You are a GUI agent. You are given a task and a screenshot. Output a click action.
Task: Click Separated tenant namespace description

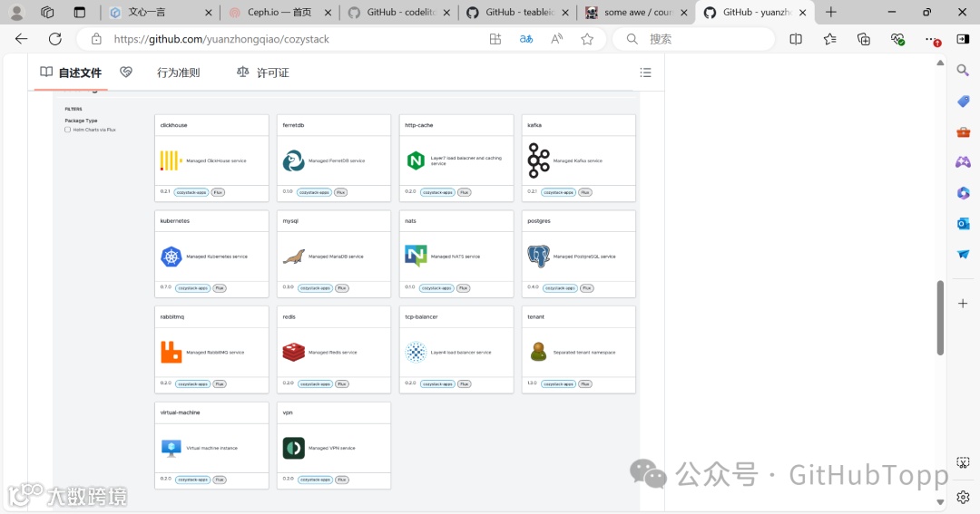point(584,353)
